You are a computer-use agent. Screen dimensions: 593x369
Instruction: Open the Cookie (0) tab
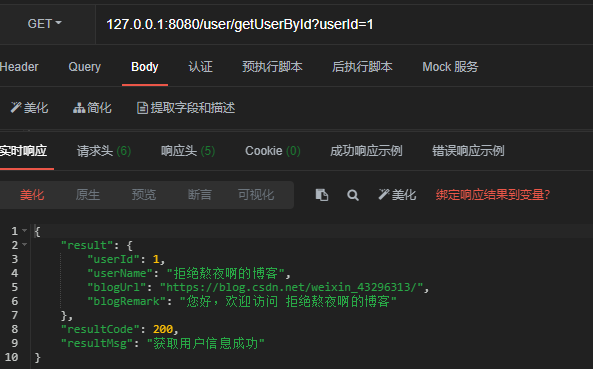click(273, 151)
